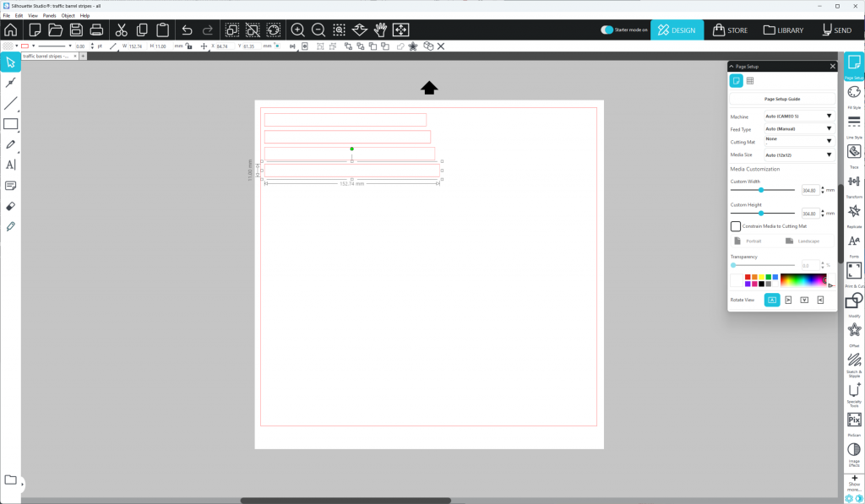Activate the Text tool

pos(10,165)
